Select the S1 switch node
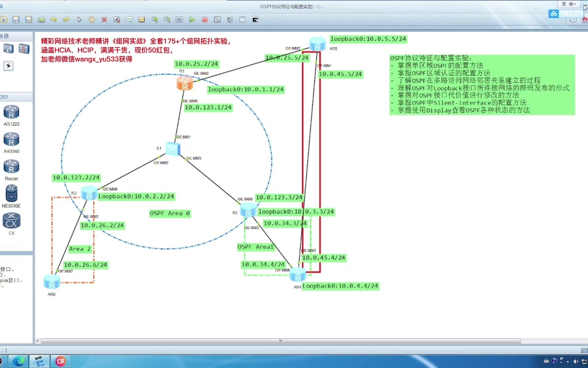 172,148
